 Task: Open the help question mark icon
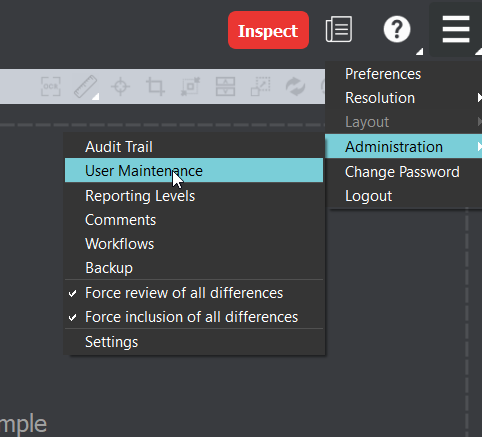[x=397, y=29]
